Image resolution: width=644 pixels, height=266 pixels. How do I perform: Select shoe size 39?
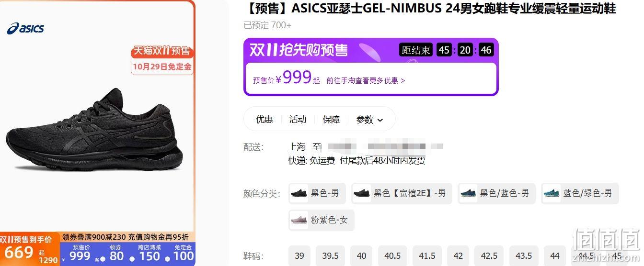(x=299, y=255)
